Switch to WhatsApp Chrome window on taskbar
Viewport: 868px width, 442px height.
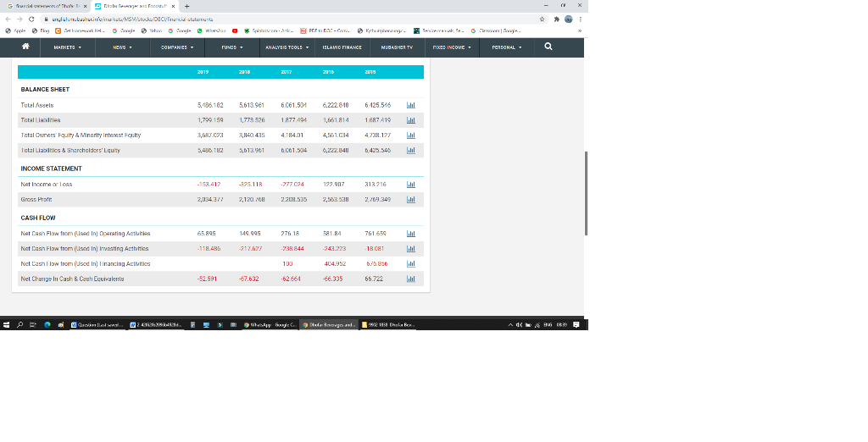click(x=271, y=324)
